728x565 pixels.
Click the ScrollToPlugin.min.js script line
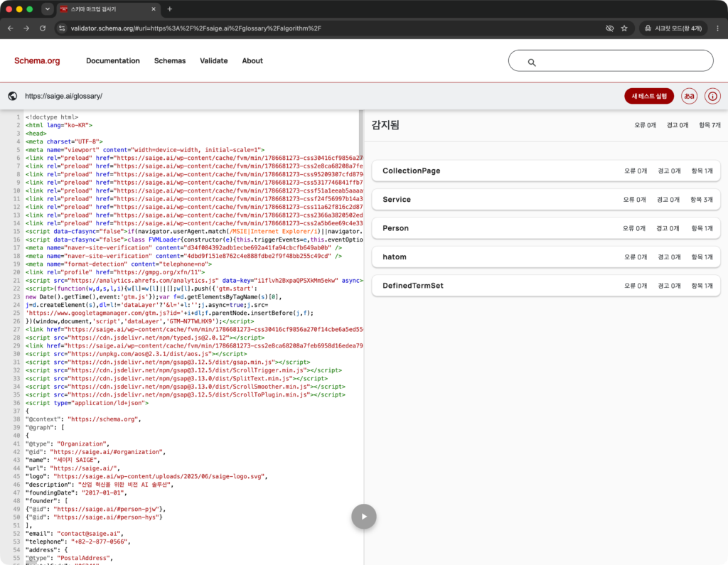click(186, 394)
